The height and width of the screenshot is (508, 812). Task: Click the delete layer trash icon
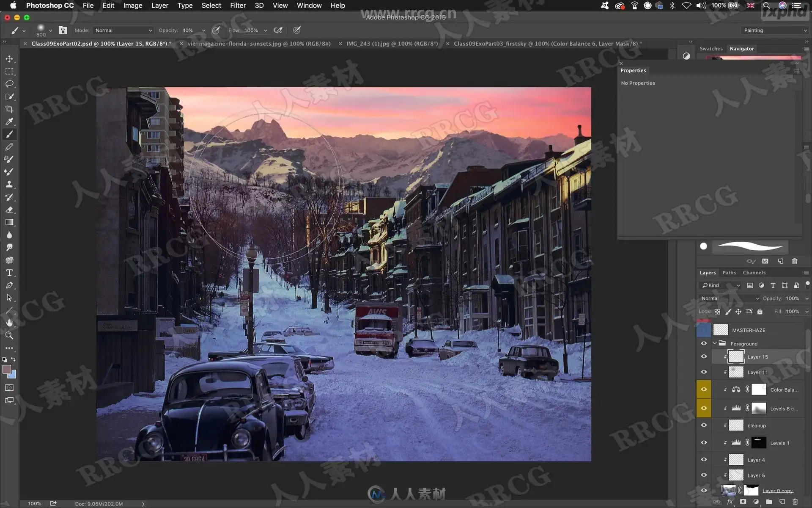(x=795, y=502)
